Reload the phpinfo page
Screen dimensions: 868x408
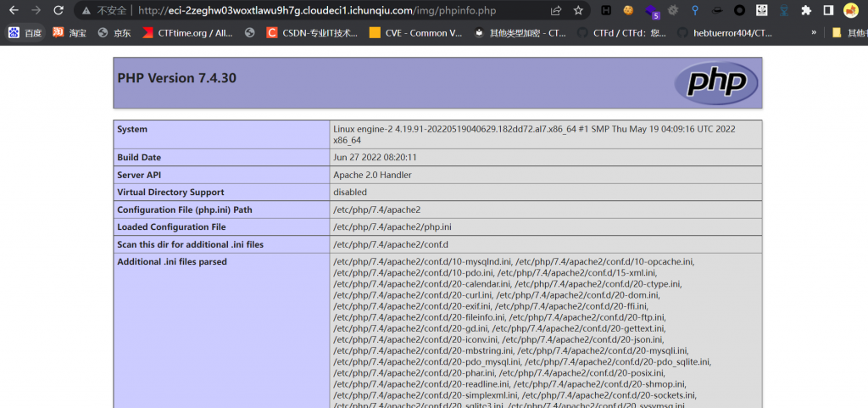[58, 11]
